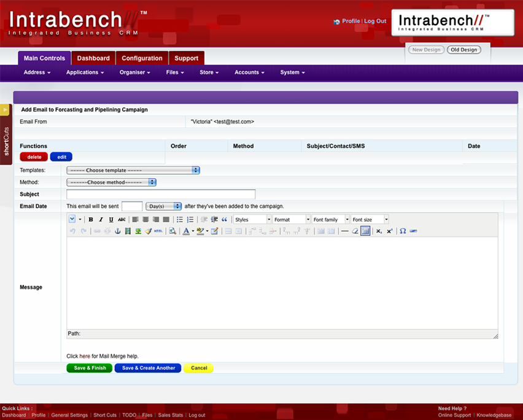Viewport: 523px width, 420px height.
Task: Open the Format dropdown in editor
Action: point(292,219)
